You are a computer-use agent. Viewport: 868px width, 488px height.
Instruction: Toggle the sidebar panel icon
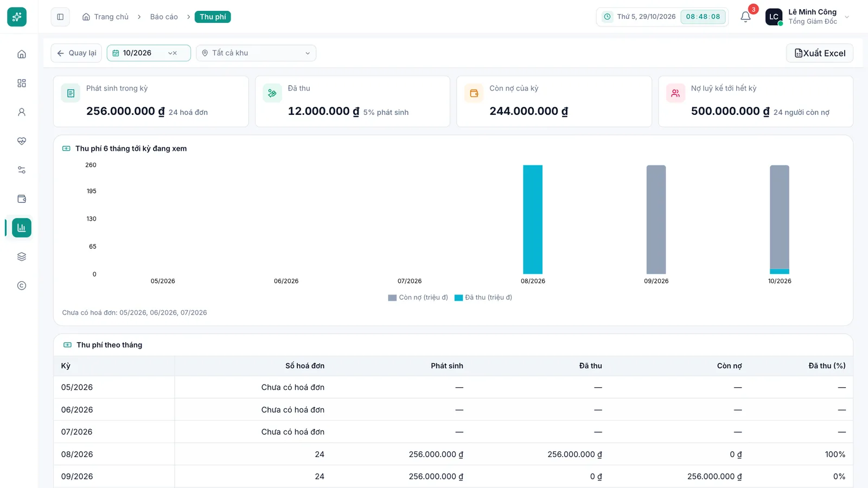pyautogui.click(x=60, y=17)
